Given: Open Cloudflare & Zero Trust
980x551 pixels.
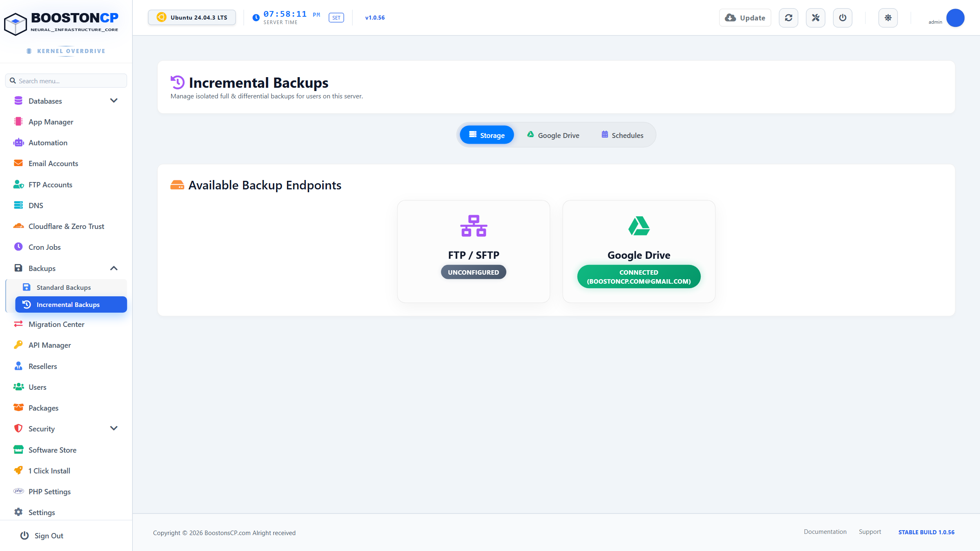Looking at the screenshot, I should click(x=66, y=226).
